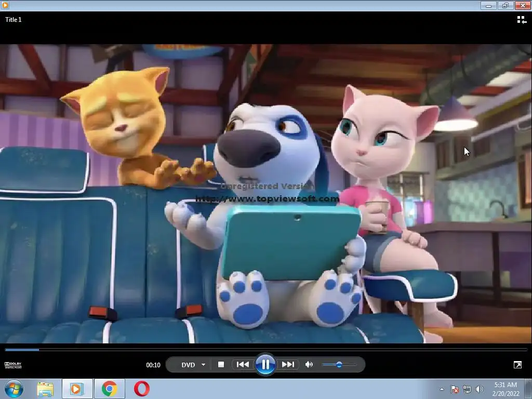
Task: Show hidden tray icons
Action: [442, 389]
